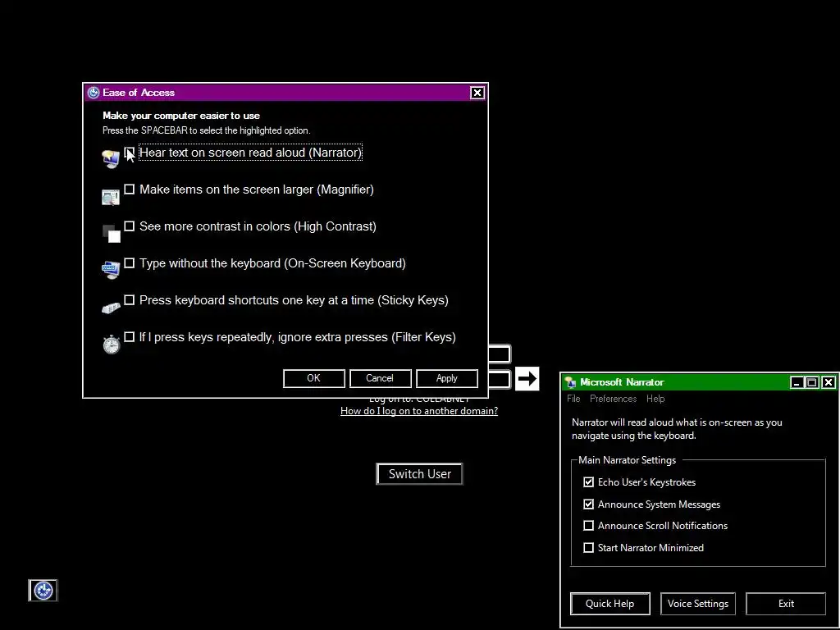
Task: Open the Narrator Help menu
Action: (655, 399)
